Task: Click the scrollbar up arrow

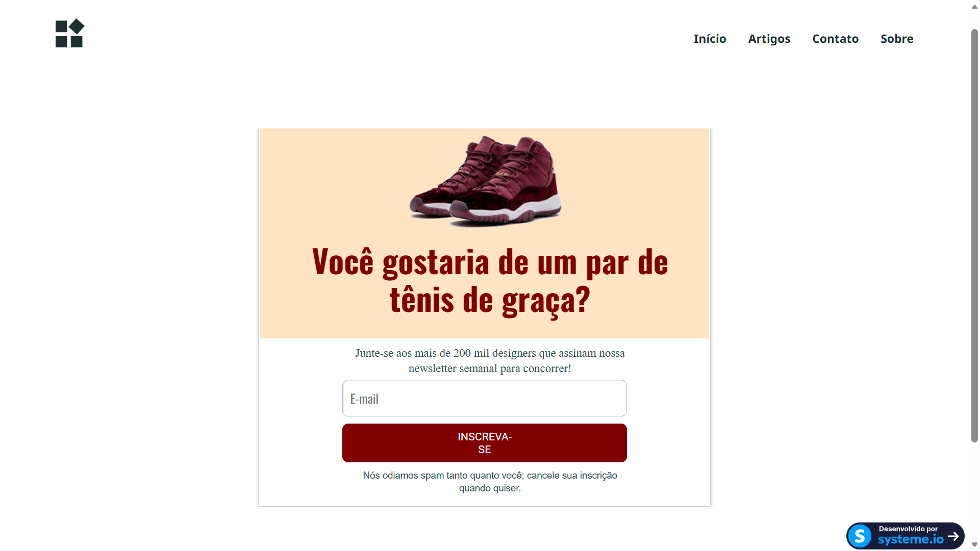Action: point(974,7)
